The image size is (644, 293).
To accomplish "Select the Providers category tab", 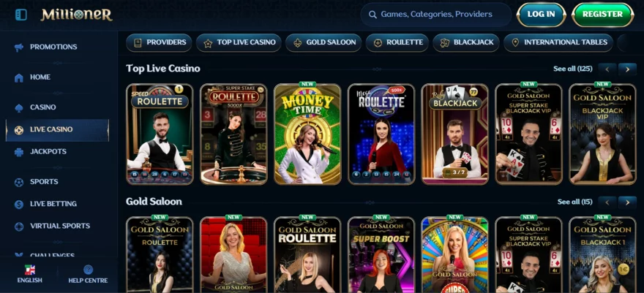I will click(159, 42).
